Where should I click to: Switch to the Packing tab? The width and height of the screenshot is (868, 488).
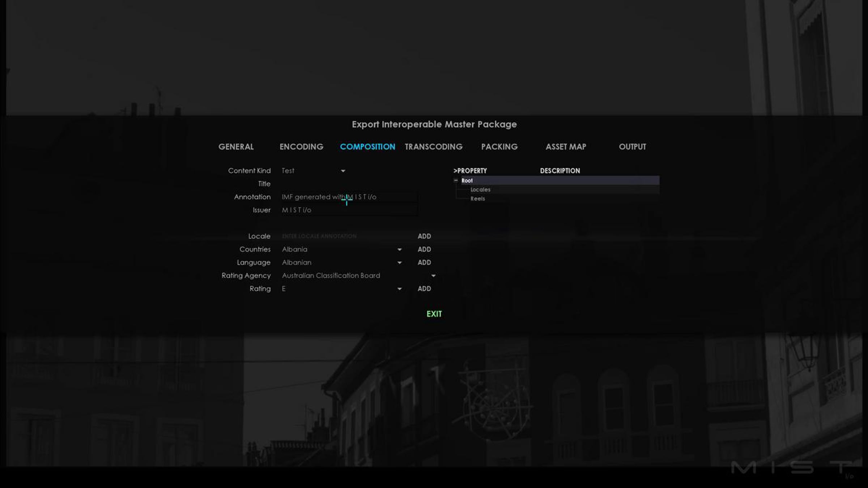tap(499, 147)
